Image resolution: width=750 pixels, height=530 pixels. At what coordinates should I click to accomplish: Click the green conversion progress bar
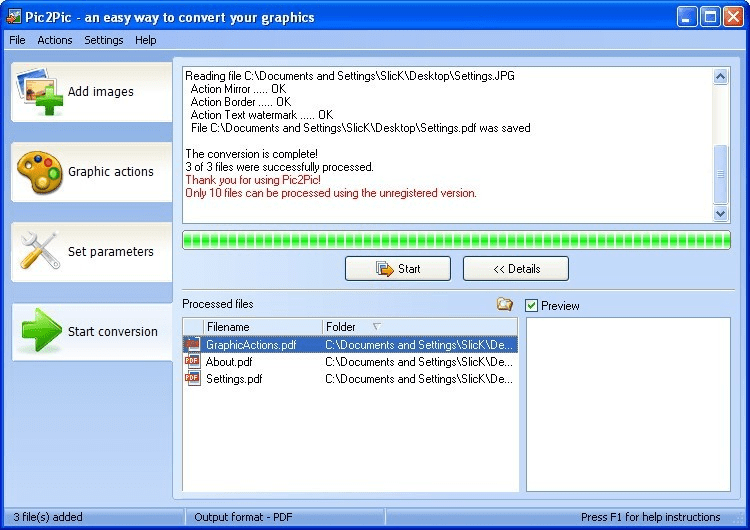point(456,240)
